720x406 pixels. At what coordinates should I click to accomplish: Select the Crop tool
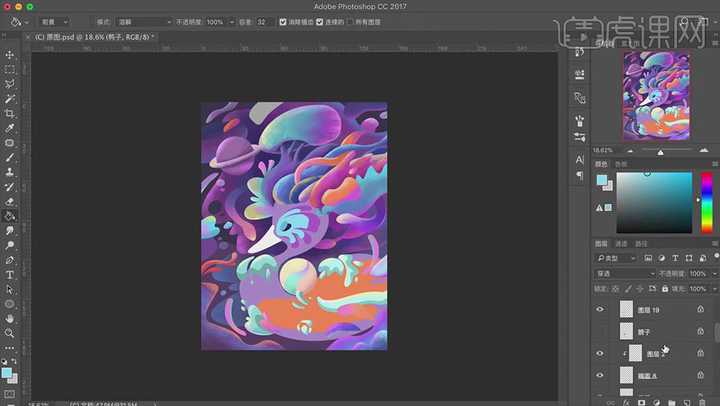point(9,113)
